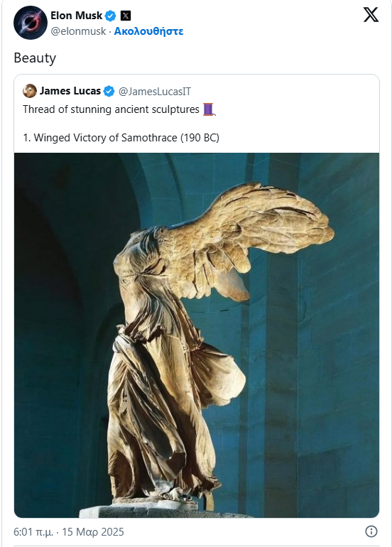The width and height of the screenshot is (392, 547).
Task: Open the 6:01 π.μ. 15 Μαρ 2025 timestamp
Action: tap(69, 531)
